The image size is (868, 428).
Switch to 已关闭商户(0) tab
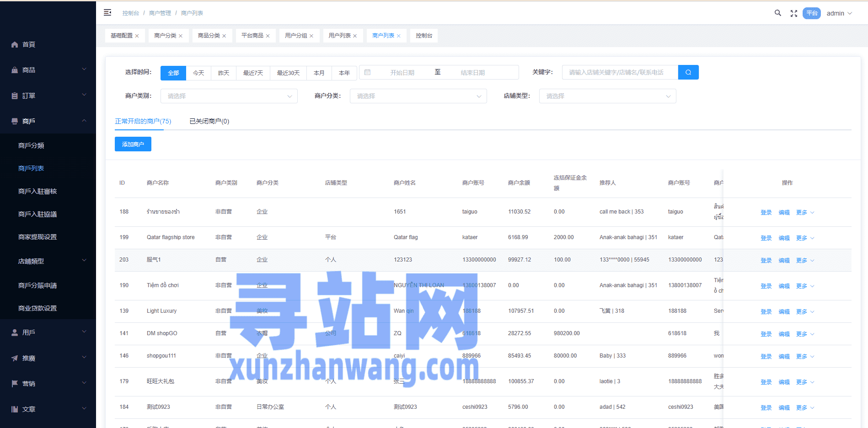(x=209, y=121)
